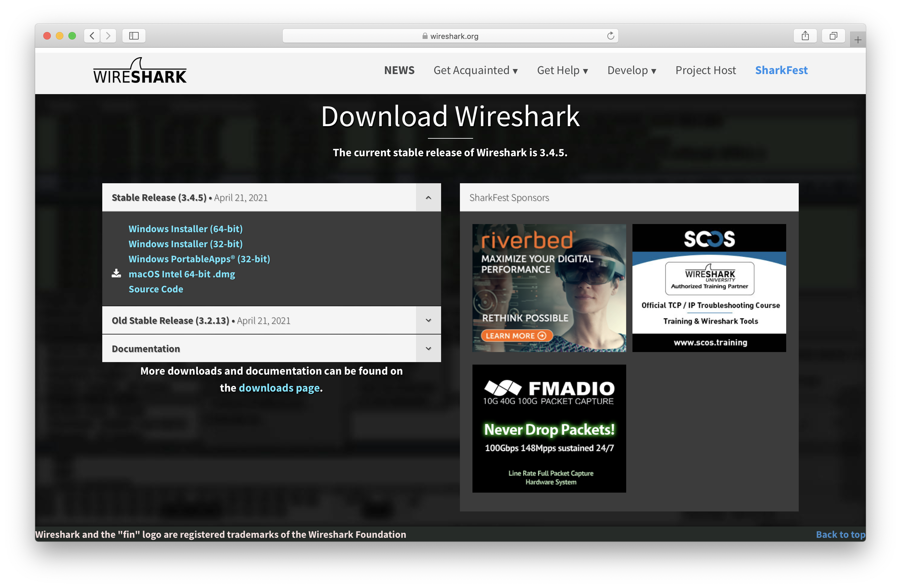The height and width of the screenshot is (588, 901).
Task: Open the Get Help dropdown menu
Action: click(562, 70)
